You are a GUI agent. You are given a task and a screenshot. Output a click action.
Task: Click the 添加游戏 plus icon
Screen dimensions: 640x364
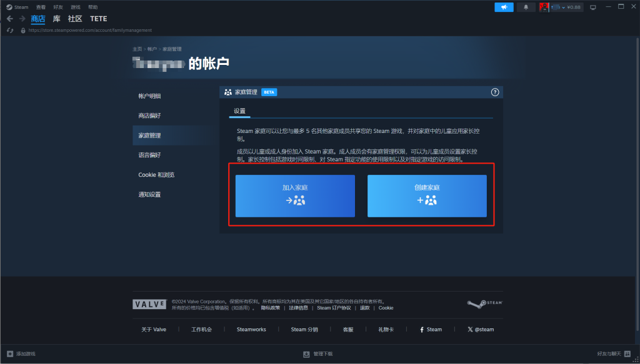pyautogui.click(x=10, y=353)
